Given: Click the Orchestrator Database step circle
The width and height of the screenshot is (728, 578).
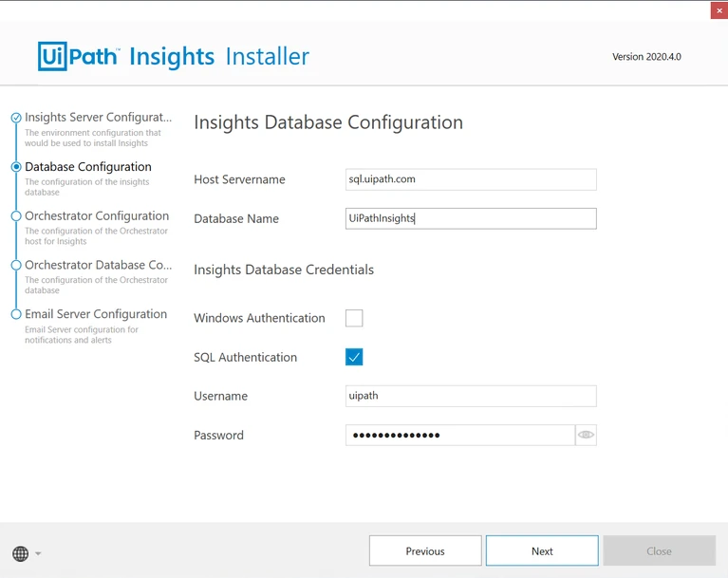Looking at the screenshot, I should (16, 265).
